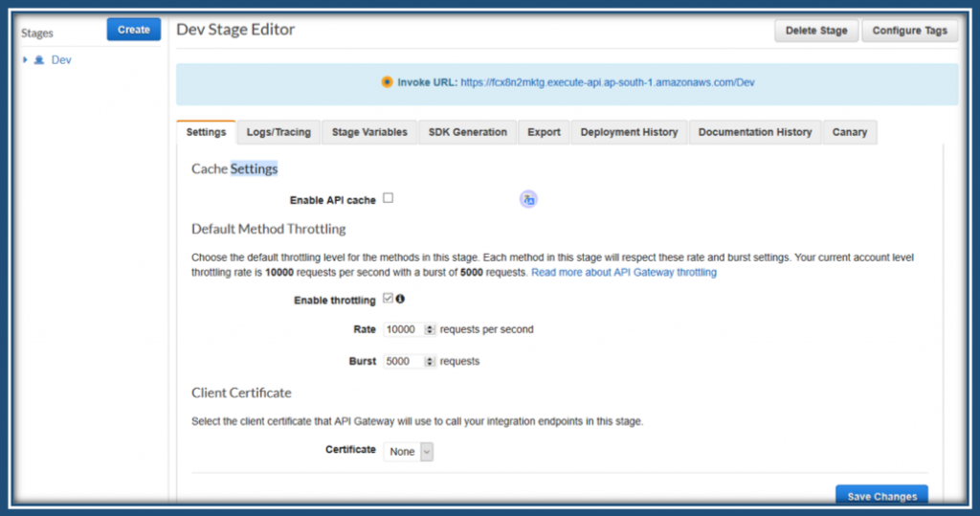Select the Canary tab
Image resolution: width=980 pixels, height=516 pixels.
pos(850,132)
